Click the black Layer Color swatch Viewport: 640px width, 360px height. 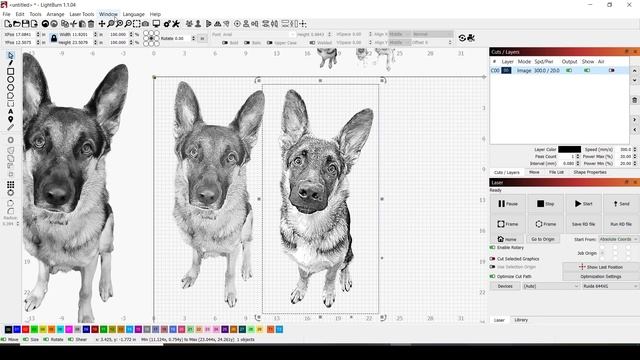click(569, 149)
